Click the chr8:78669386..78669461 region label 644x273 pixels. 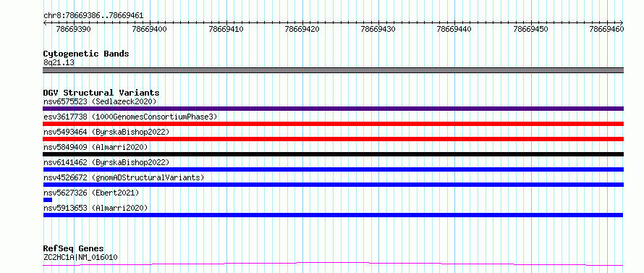[93, 16]
